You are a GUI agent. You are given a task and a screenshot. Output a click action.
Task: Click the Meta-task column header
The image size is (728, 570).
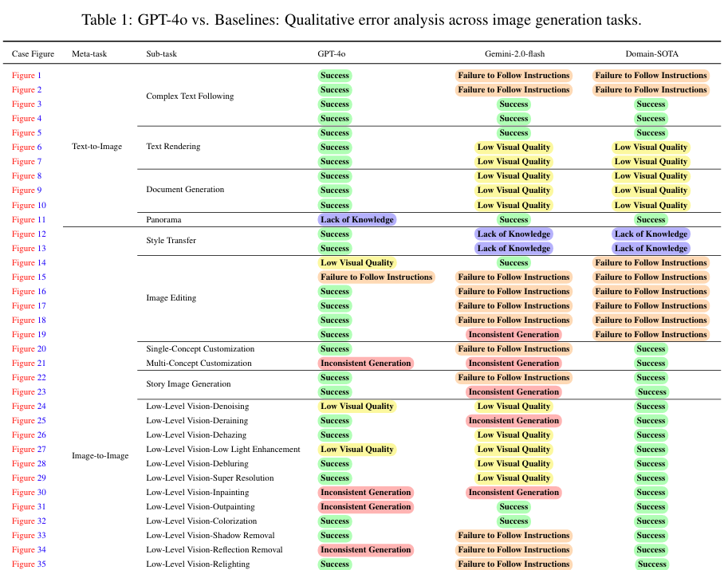(89, 54)
